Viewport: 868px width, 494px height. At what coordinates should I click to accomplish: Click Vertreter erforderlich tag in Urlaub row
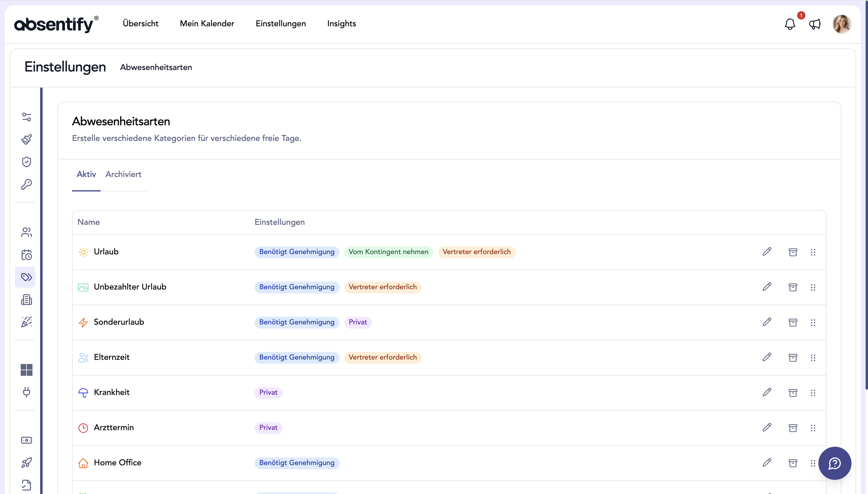pos(477,252)
